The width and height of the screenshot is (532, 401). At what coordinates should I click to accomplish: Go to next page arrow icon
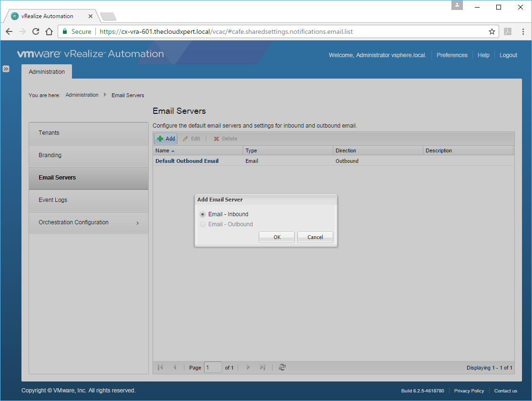click(x=248, y=367)
